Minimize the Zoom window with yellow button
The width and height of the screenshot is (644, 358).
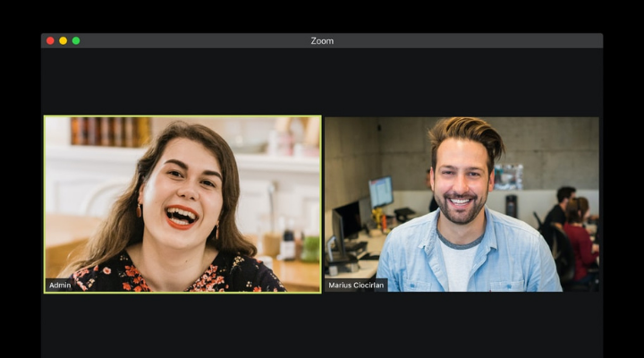(63, 40)
